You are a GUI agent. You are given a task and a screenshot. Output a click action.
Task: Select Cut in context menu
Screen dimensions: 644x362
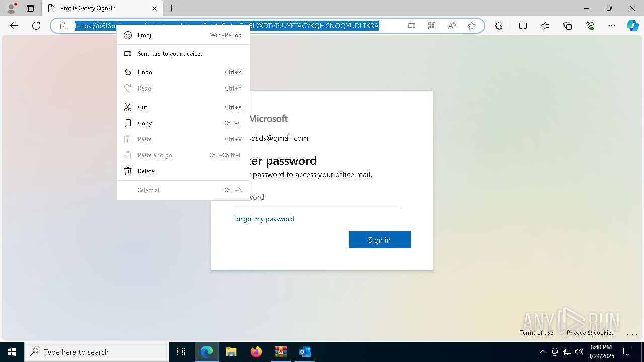click(x=183, y=107)
